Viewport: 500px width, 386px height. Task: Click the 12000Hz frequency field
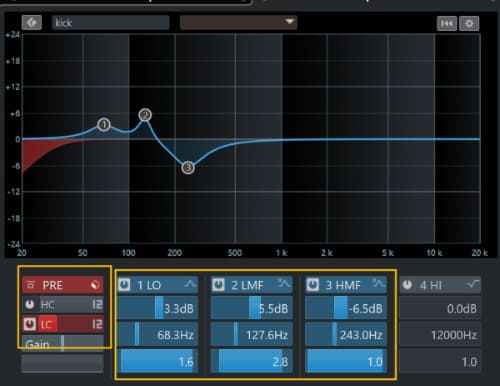click(440, 335)
